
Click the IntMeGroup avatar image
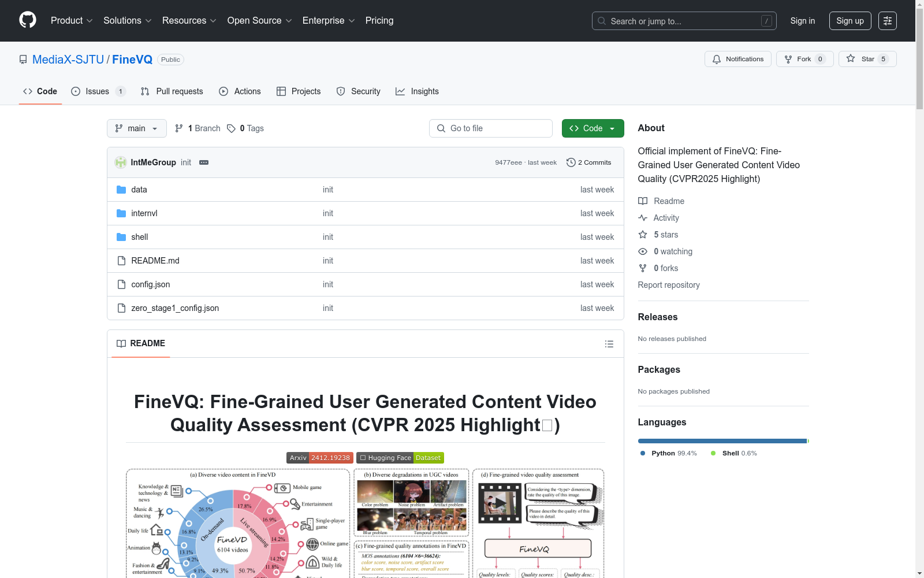121,162
